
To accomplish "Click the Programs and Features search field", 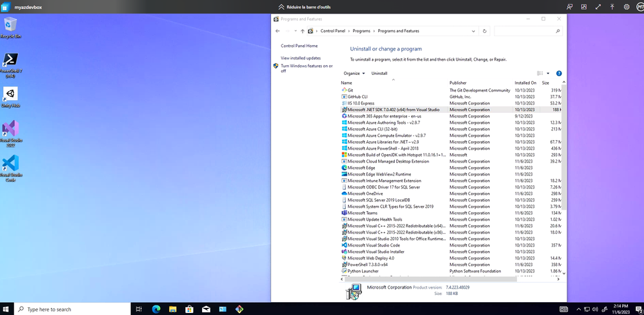I will 528,31.
